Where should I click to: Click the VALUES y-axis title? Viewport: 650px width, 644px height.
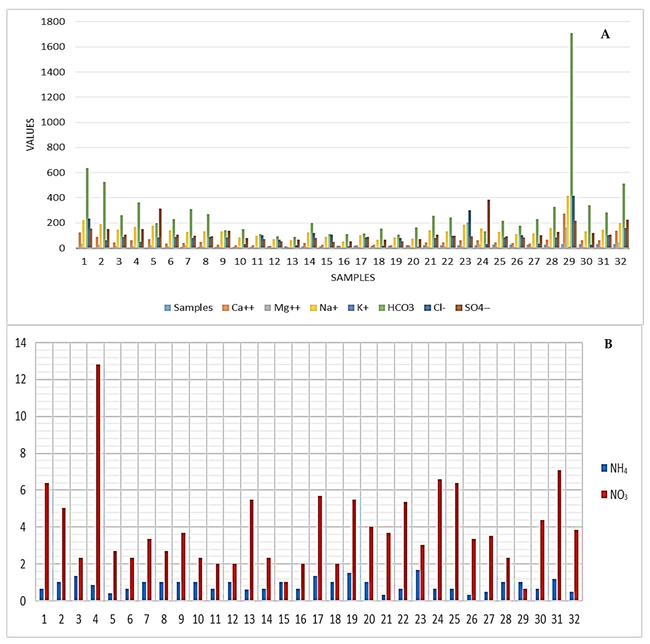[30, 135]
